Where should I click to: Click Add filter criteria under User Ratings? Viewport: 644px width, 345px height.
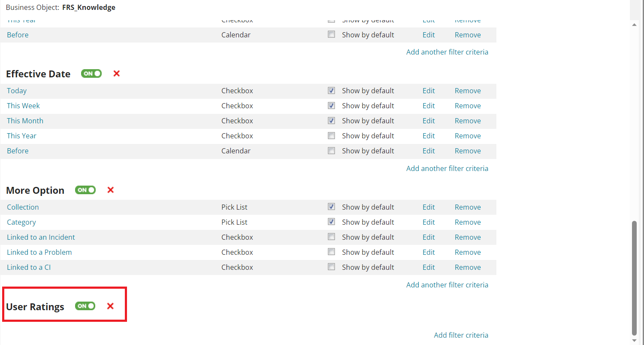(x=461, y=335)
